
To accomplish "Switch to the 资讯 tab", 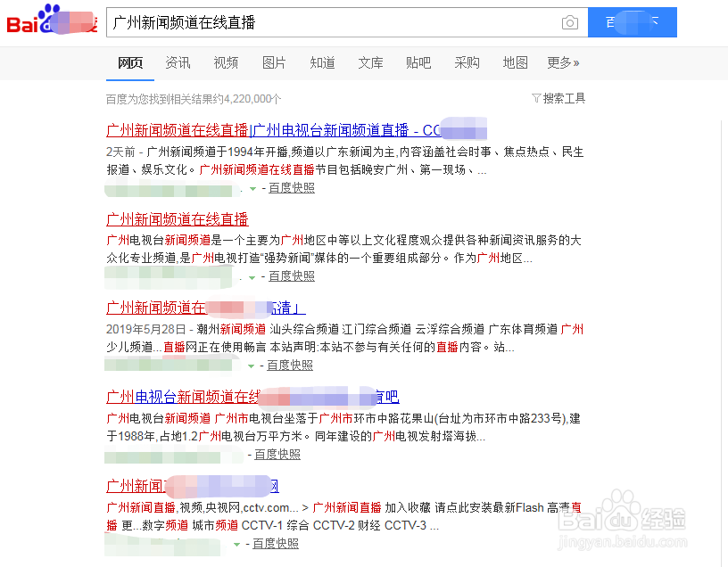I will (178, 62).
